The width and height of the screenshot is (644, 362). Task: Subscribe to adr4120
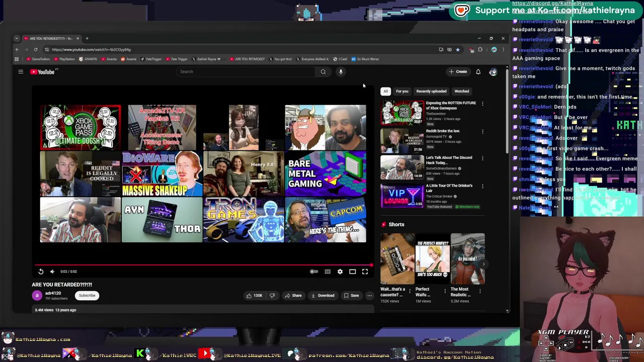(87, 296)
